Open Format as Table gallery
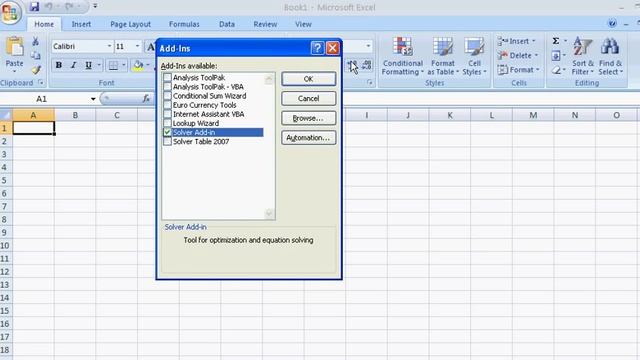 coord(443,56)
